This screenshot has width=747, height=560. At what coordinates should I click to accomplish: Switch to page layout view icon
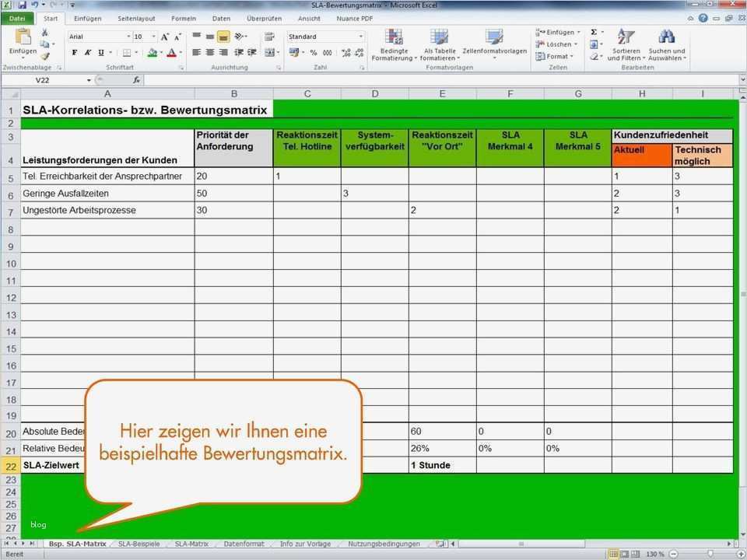tap(624, 554)
